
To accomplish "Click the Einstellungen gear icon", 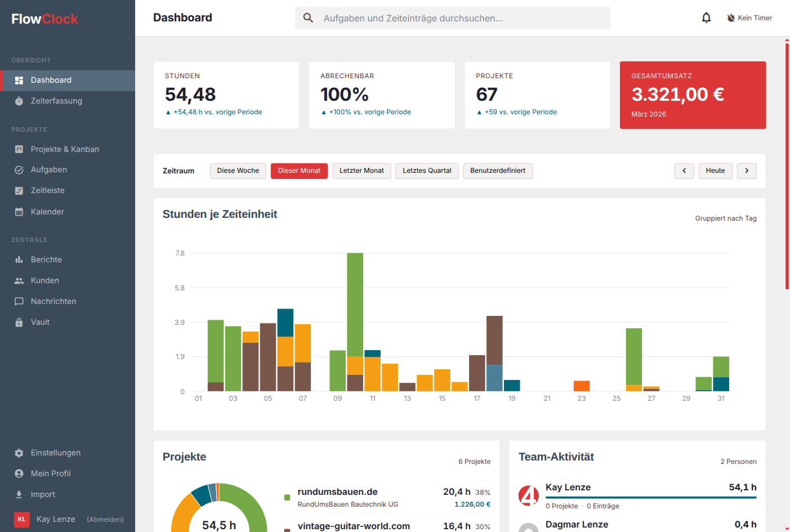I will [x=19, y=453].
